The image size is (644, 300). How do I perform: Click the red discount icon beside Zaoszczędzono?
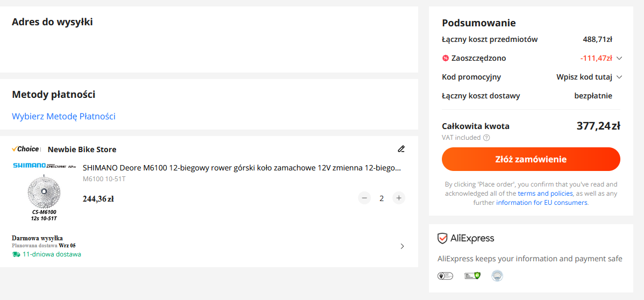coord(446,58)
